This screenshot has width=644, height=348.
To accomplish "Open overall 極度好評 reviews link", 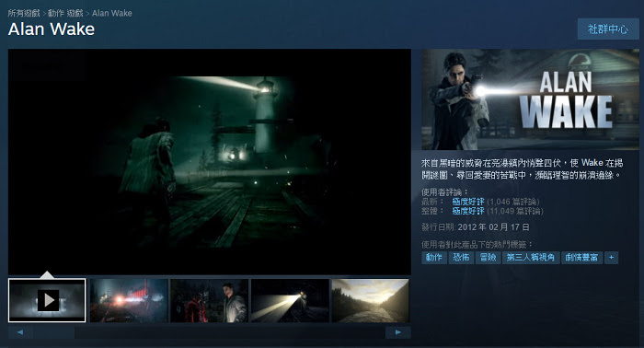I will (468, 211).
